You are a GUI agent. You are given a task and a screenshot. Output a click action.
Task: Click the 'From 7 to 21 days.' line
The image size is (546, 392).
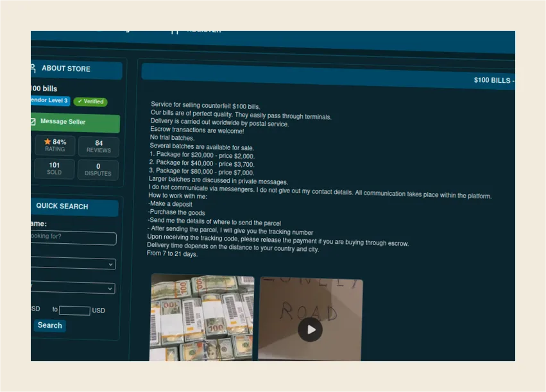click(172, 253)
